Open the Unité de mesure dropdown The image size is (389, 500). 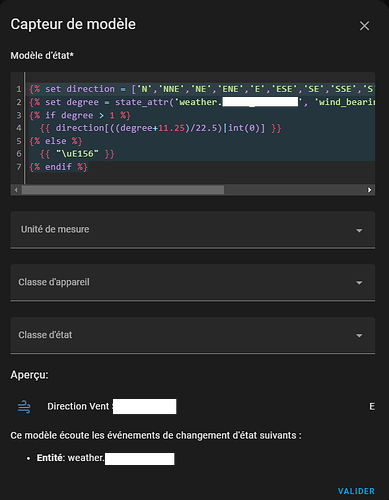(x=193, y=230)
